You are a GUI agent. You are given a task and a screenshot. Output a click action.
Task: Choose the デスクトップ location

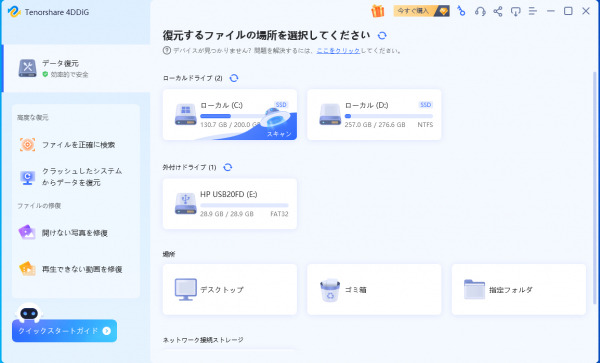pos(230,290)
